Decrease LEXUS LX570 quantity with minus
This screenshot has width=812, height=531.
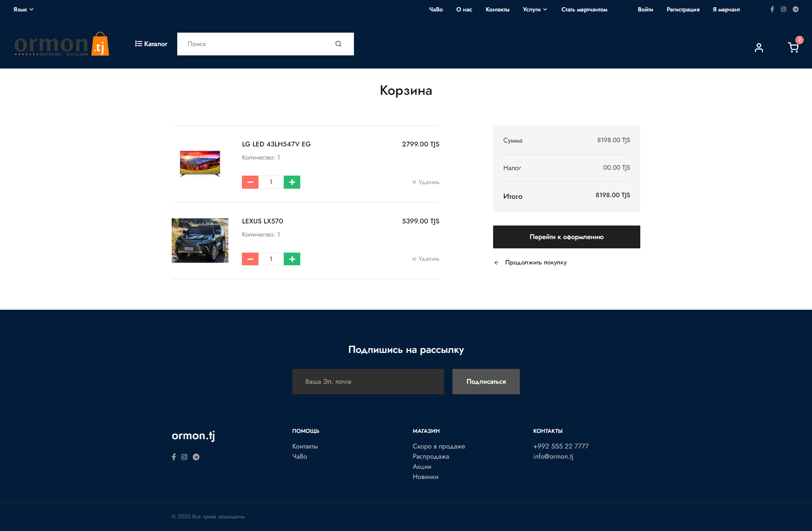[250, 259]
